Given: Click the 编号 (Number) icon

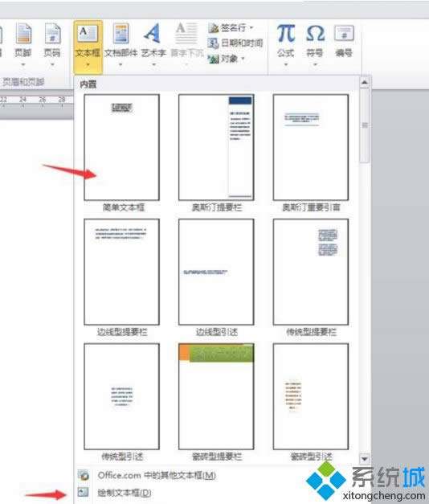Looking at the screenshot, I should pyautogui.click(x=344, y=34).
